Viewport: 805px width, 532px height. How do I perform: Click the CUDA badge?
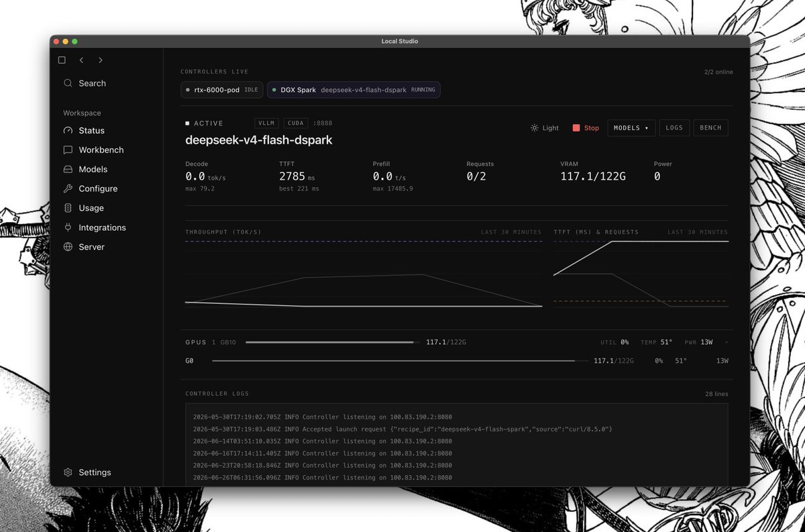click(296, 123)
